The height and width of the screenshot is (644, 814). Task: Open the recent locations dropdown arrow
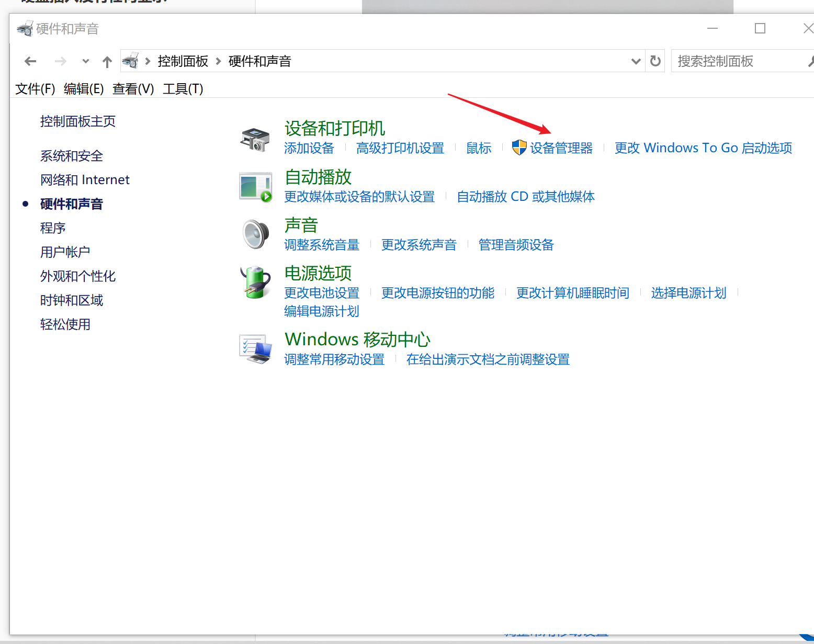point(86,61)
